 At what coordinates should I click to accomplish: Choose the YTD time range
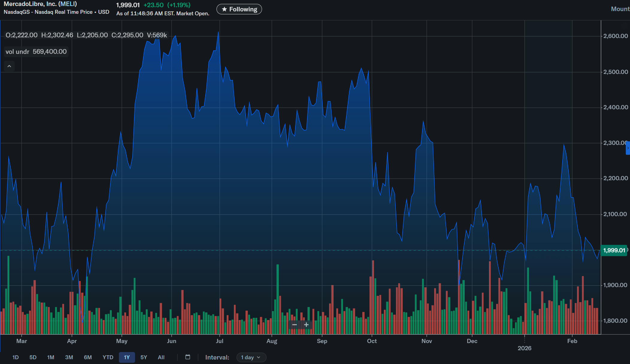(x=108, y=357)
